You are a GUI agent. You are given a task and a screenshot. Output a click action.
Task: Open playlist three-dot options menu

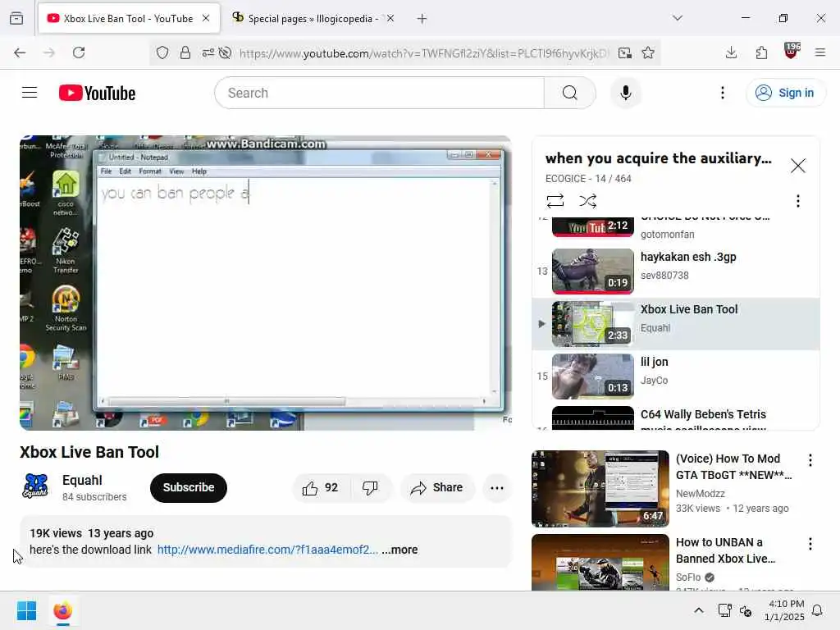797,201
